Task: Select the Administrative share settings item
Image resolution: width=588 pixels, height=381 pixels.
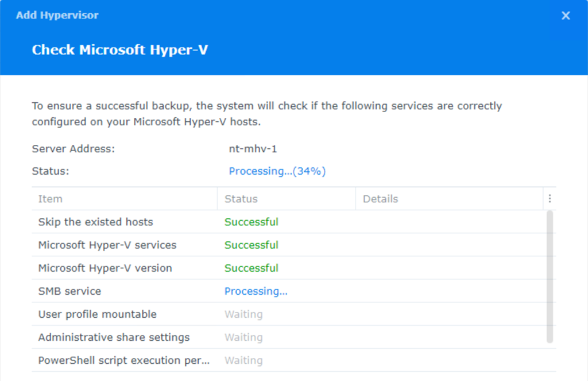Action: pos(114,337)
